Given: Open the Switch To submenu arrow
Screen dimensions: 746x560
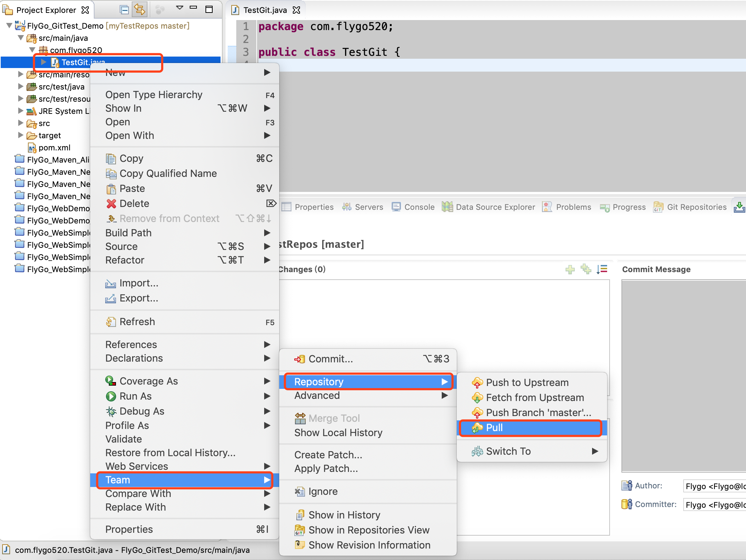Looking at the screenshot, I should pyautogui.click(x=595, y=451).
